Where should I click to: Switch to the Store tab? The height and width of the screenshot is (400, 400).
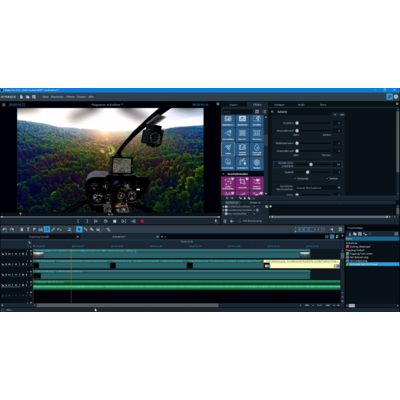323,105
